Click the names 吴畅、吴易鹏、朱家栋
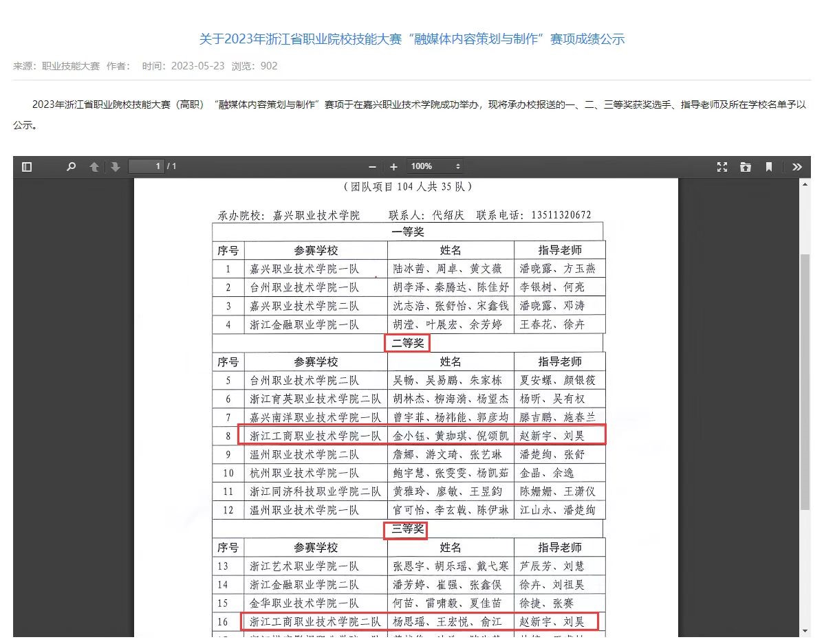Image resolution: width=824 pixels, height=644 pixels. (x=447, y=380)
